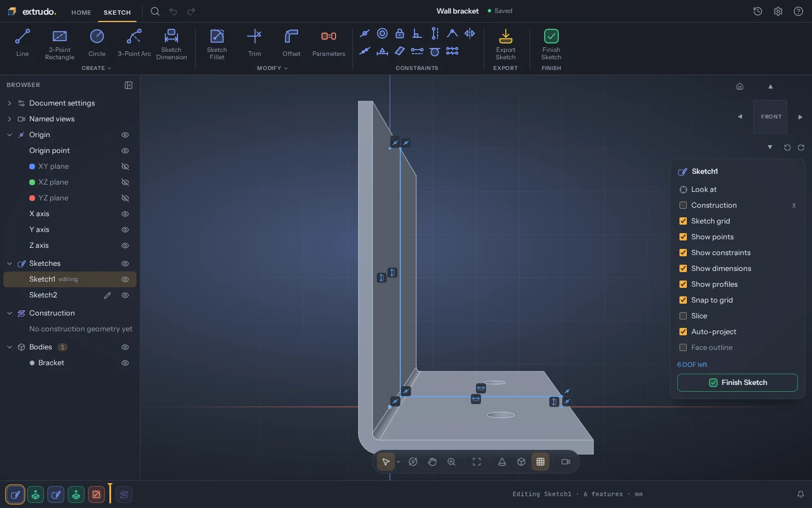Expand Named views
Viewport: 812px width, 508px height.
[x=10, y=119]
